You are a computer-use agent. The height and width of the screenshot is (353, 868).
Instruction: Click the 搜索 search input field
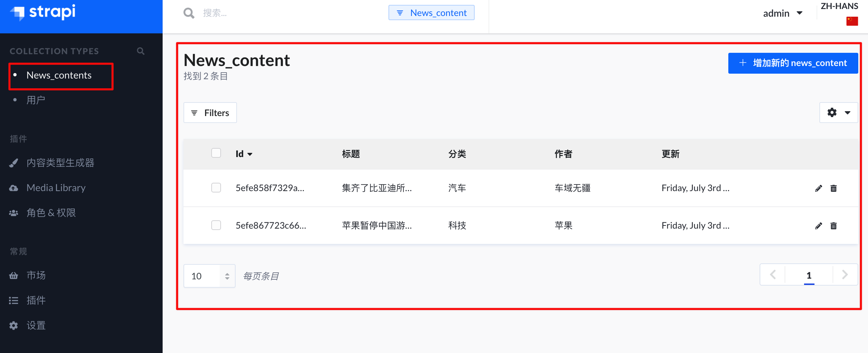coord(292,13)
